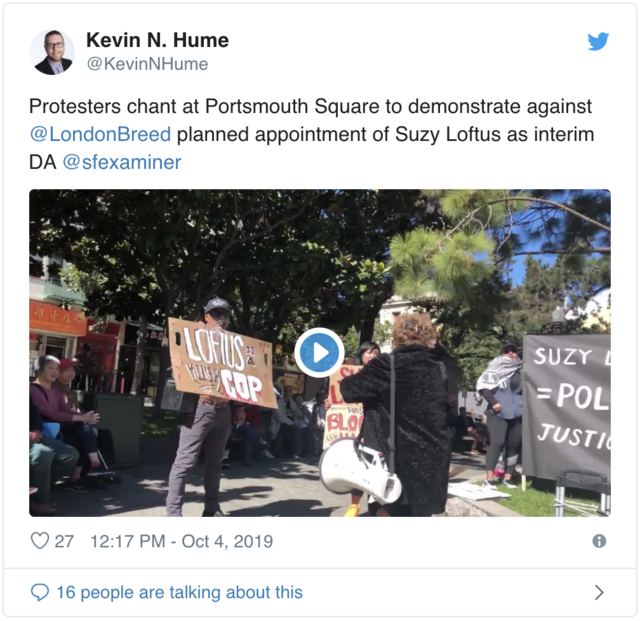Follow the @LondonBreed mention link
This screenshot has width=640, height=621.
click(100, 134)
